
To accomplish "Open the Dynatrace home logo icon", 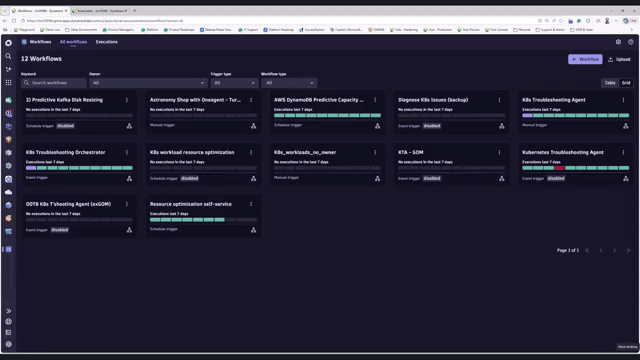I will point(8,43).
